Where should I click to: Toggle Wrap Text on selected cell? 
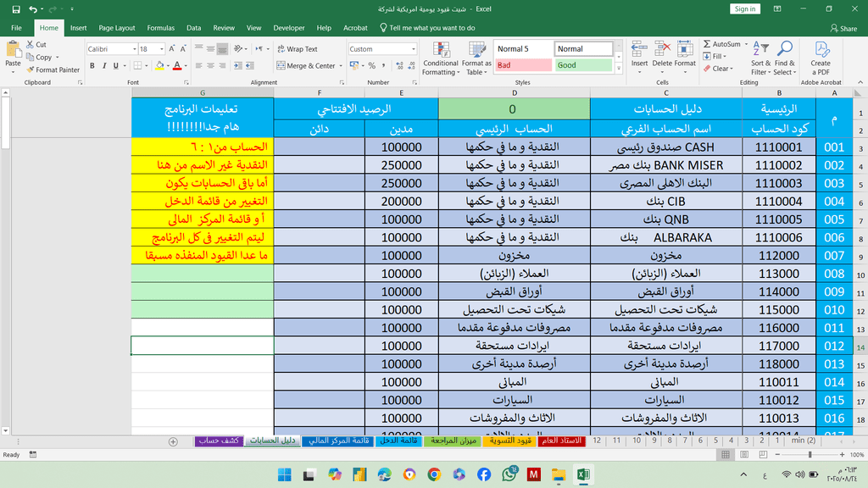tap(298, 48)
